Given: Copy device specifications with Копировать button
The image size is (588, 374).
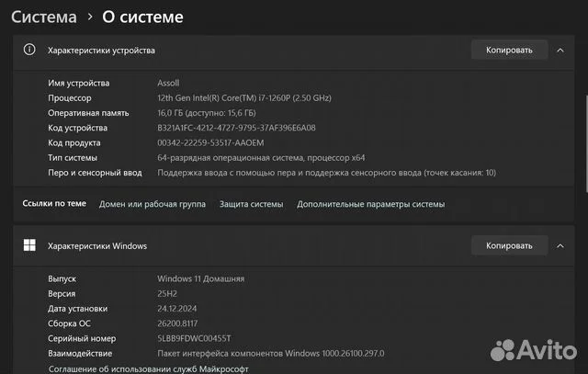Looking at the screenshot, I should click(x=509, y=50).
